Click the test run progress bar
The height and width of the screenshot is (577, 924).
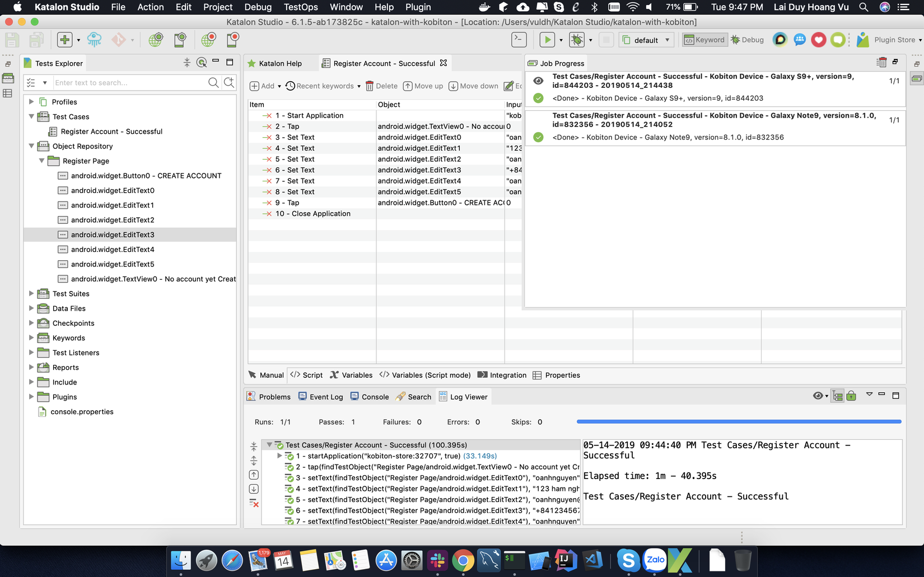click(738, 421)
